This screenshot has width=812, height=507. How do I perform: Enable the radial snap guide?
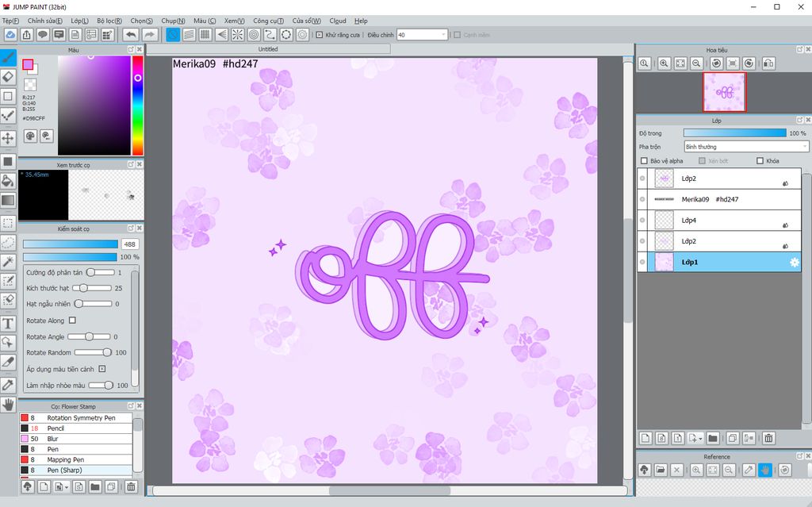pos(238,35)
